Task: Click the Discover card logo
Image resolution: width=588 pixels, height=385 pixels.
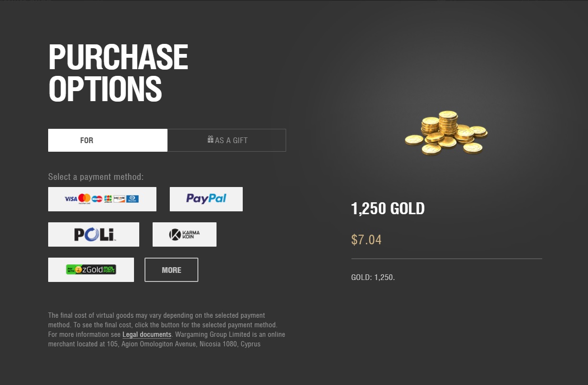Action: tap(119, 199)
